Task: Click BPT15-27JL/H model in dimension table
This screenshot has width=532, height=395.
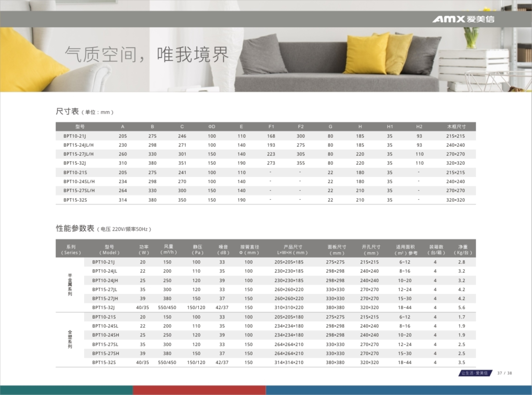Action: point(78,154)
